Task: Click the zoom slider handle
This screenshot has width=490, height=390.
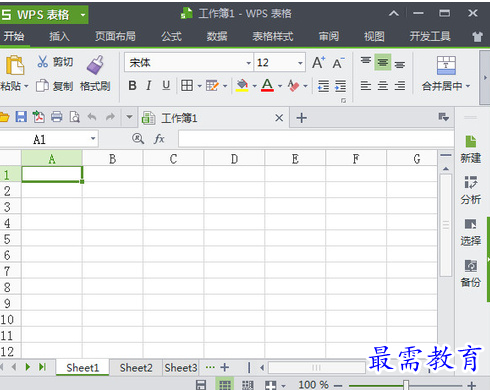Action: coord(406,385)
